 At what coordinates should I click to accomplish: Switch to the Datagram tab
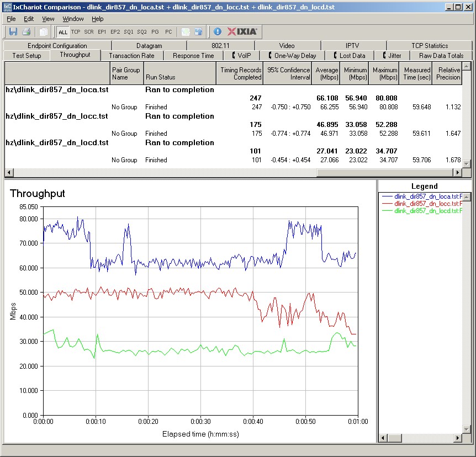pos(149,45)
